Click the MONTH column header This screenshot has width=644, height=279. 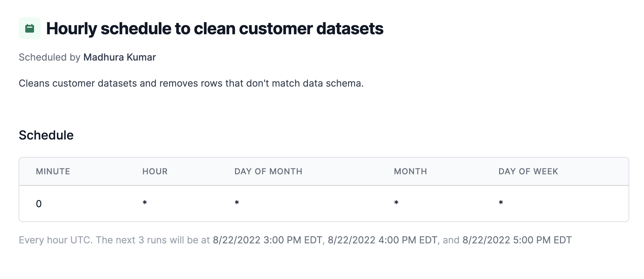click(410, 171)
